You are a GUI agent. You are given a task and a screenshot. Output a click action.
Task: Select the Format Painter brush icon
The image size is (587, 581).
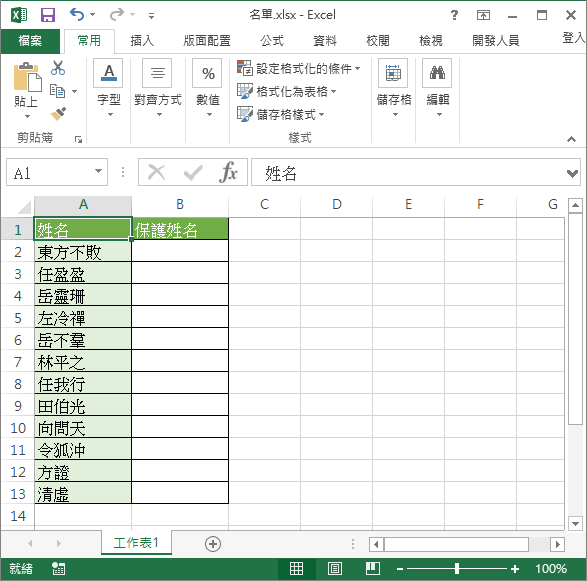pos(58,114)
